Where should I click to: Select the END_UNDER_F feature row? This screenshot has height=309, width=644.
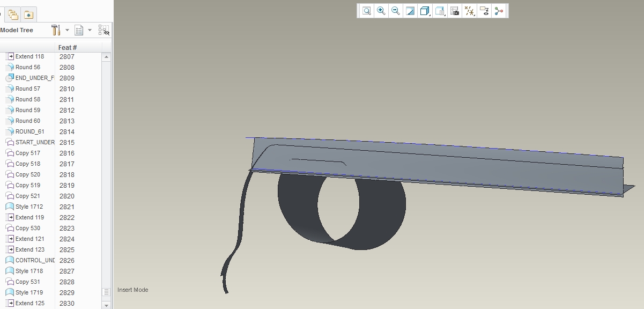pos(34,78)
